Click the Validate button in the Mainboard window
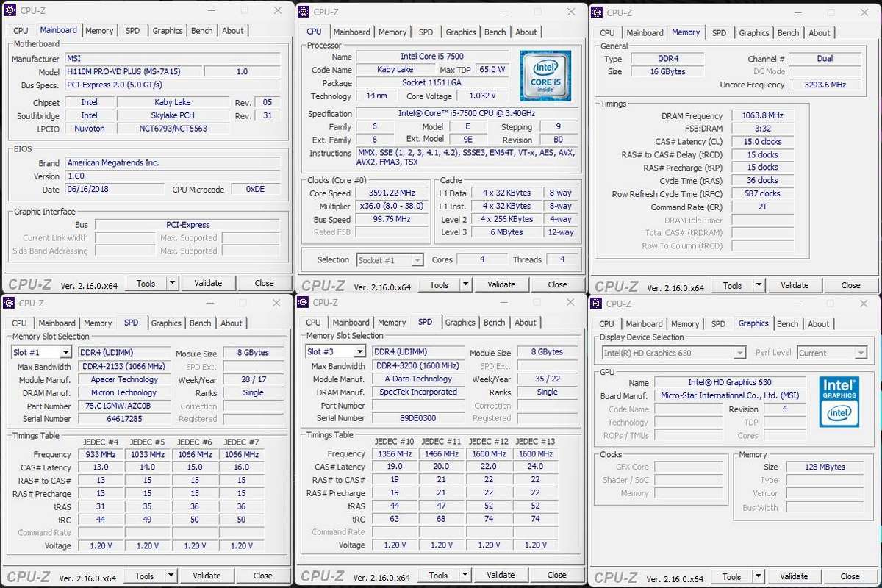The image size is (882, 588). coord(209,282)
